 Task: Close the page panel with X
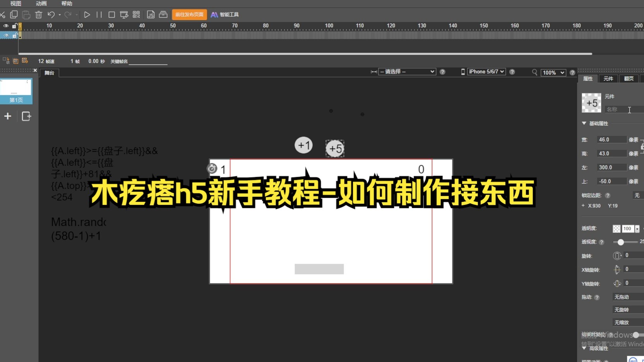pyautogui.click(x=35, y=70)
